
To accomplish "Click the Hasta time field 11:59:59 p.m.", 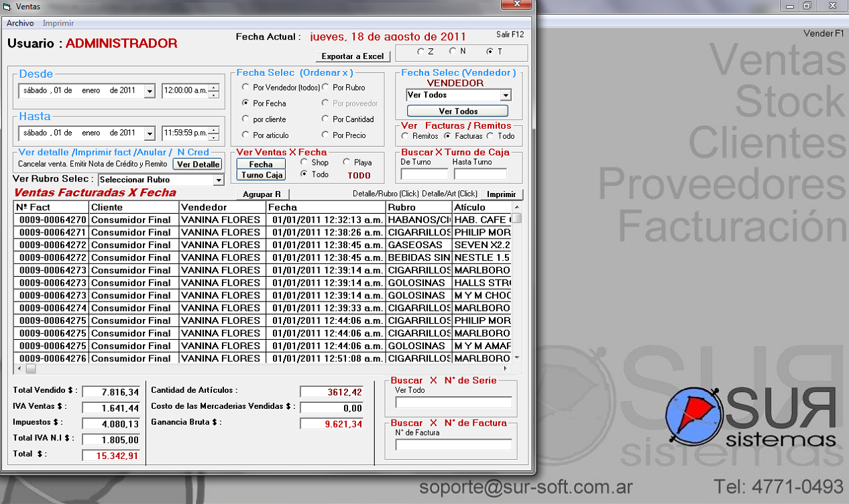I will [185, 133].
